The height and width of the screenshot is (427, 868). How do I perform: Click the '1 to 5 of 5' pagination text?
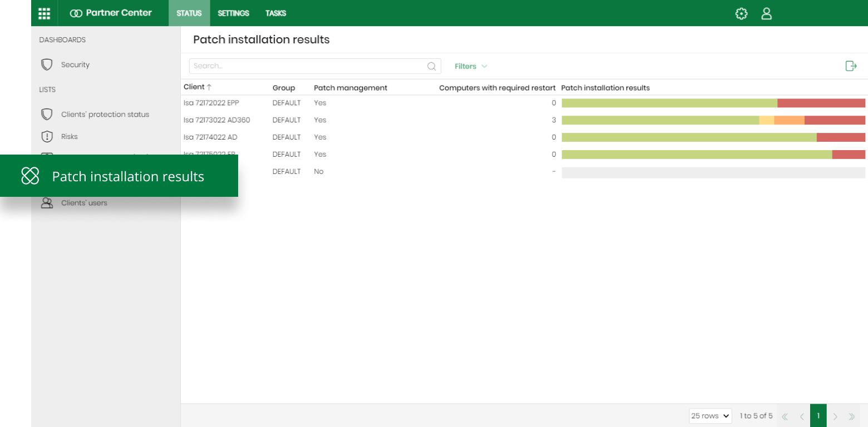(x=756, y=416)
